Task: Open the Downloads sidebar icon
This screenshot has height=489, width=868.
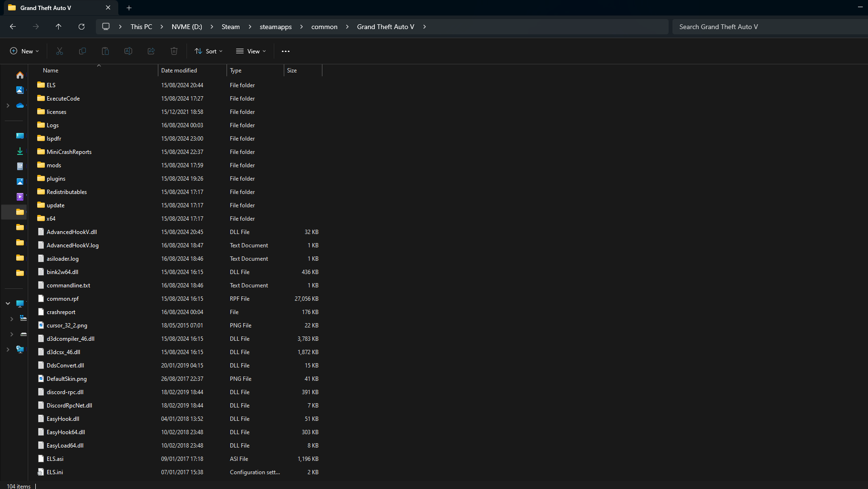Action: tap(20, 151)
